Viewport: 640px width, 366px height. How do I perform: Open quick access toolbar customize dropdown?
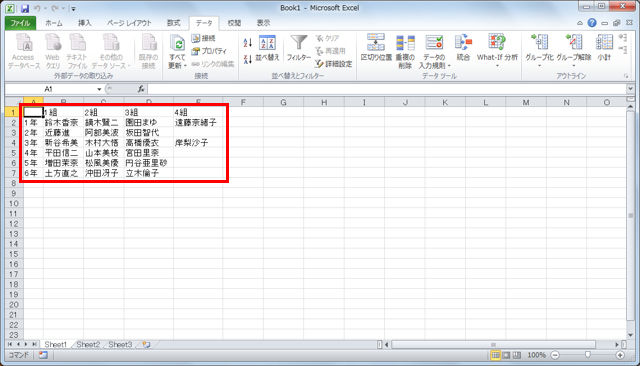click(x=73, y=9)
